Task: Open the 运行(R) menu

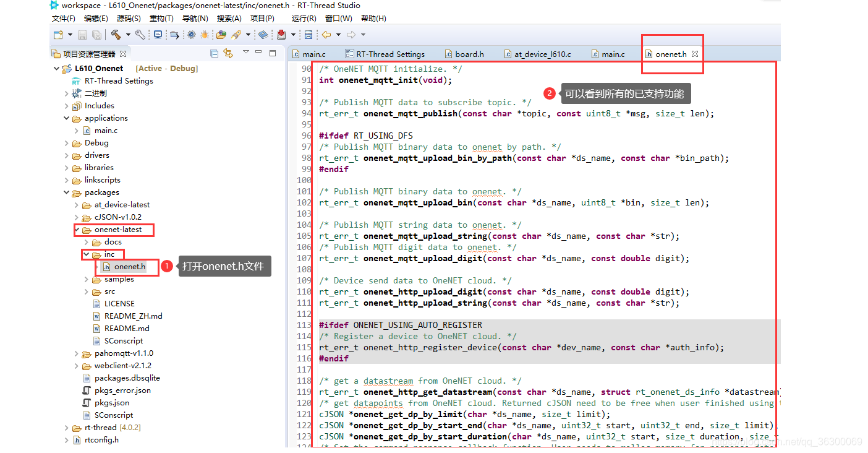Action: 304,19
